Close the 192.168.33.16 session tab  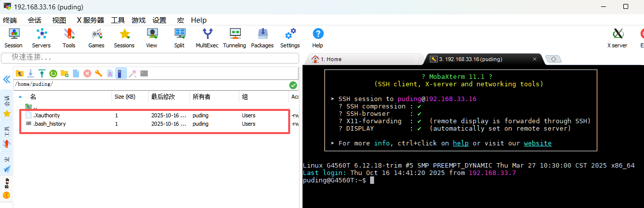[534, 59]
